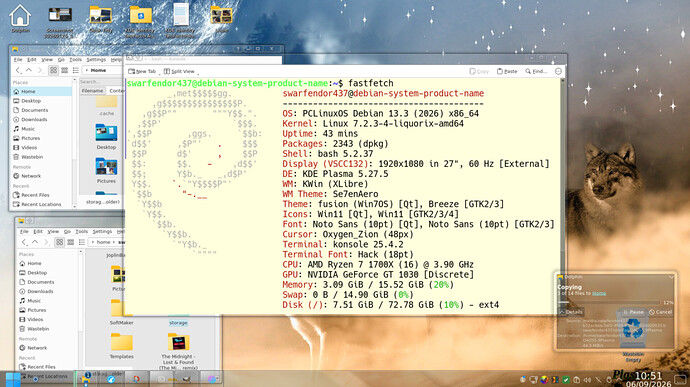Click Copy in Konsole toolbar
690x387 pixels.
479,71
